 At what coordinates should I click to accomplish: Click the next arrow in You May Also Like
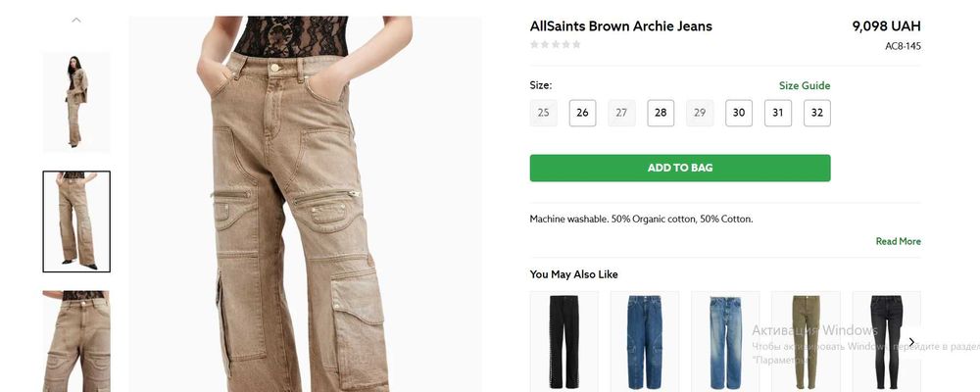point(911,342)
